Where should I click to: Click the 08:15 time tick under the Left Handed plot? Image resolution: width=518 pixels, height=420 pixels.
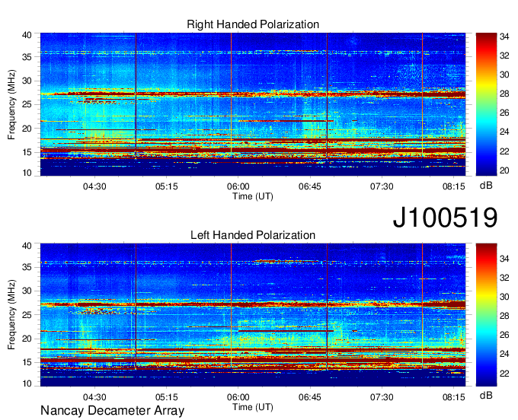point(453,397)
